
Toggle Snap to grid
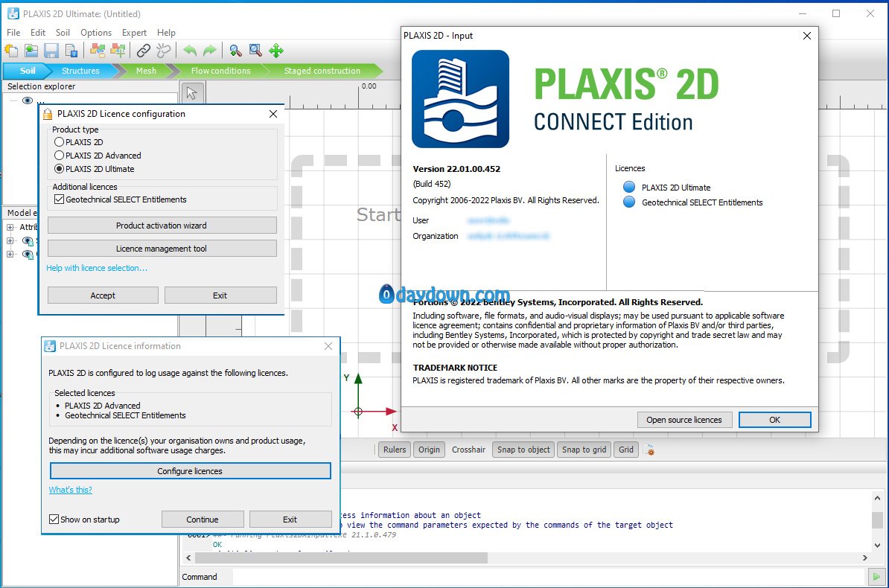(x=584, y=450)
